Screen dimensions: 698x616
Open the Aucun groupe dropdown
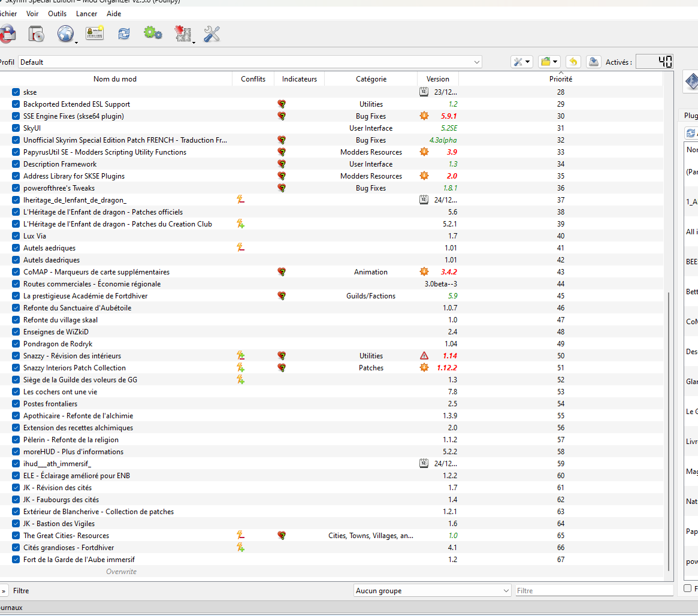[x=432, y=591]
